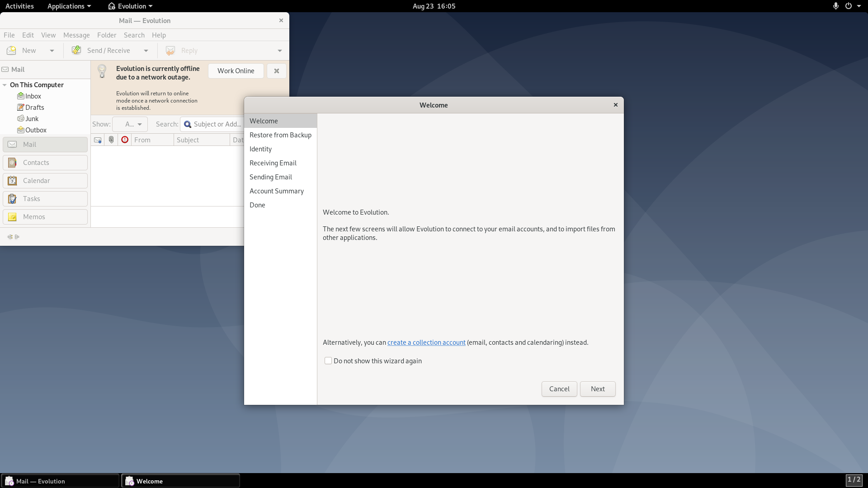Click the microphone icon in top bar
This screenshot has width=868, height=488.
pyautogui.click(x=836, y=6)
